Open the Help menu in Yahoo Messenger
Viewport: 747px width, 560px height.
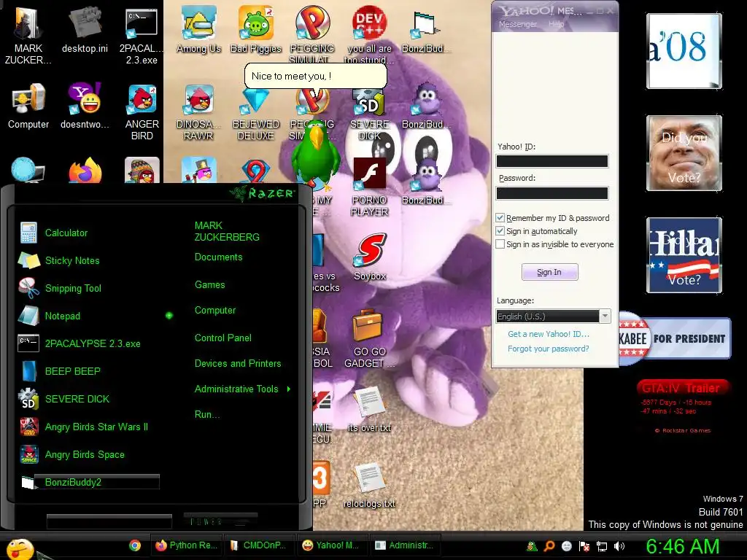pyautogui.click(x=556, y=24)
